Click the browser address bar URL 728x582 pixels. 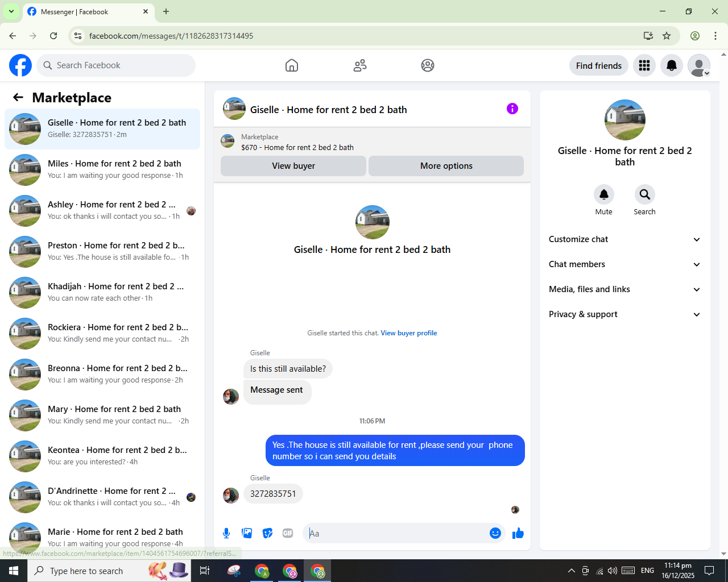[171, 36]
